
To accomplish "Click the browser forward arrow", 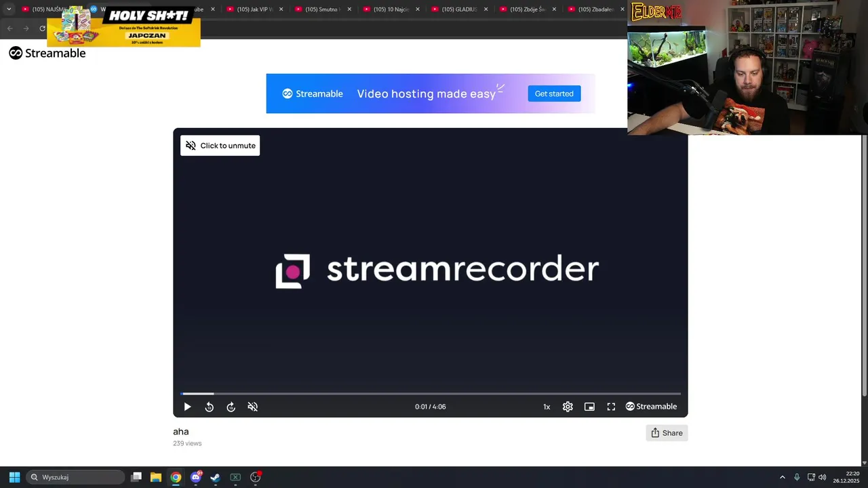I will pyautogui.click(x=26, y=28).
